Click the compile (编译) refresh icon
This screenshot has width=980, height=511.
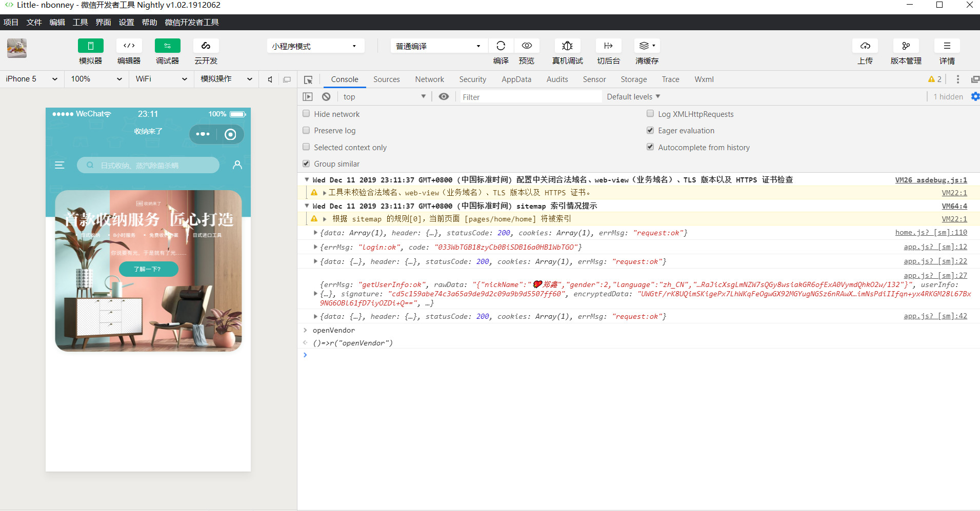501,46
